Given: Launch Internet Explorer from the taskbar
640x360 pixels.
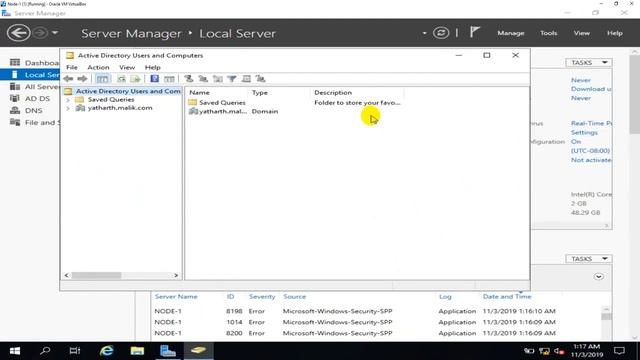Looking at the screenshot, I should [x=107, y=351].
